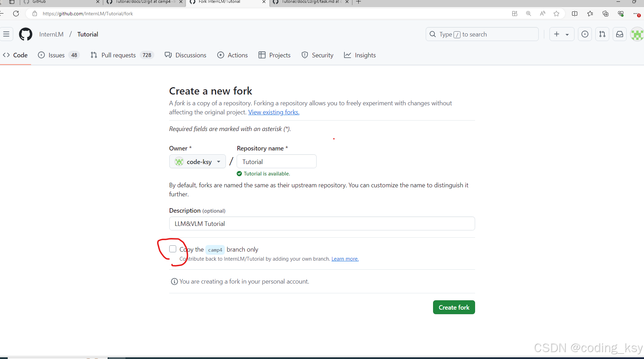This screenshot has width=644, height=359.
Task: Open the issues shortcut icon in header
Action: coord(585,34)
